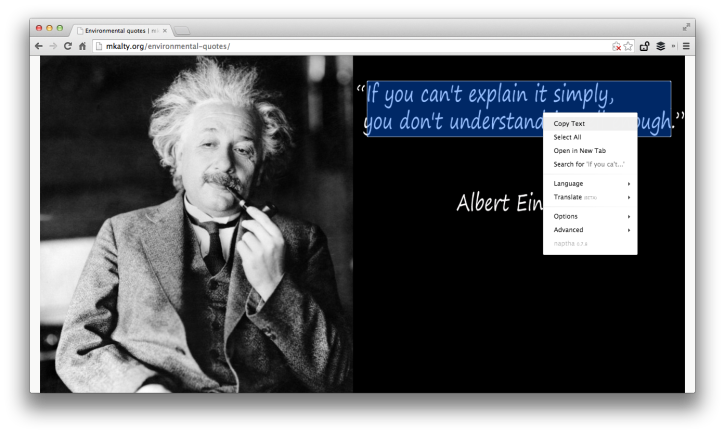The height and width of the screenshot is (434, 725).
Task: Click Search for 'If you ca't...' entry
Action: coord(589,164)
